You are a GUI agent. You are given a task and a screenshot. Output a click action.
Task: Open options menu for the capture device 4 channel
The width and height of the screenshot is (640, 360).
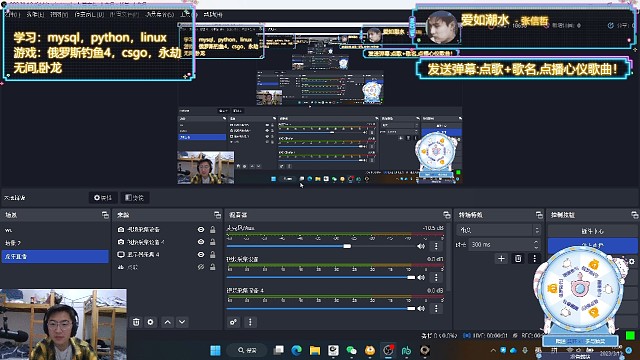(x=436, y=309)
